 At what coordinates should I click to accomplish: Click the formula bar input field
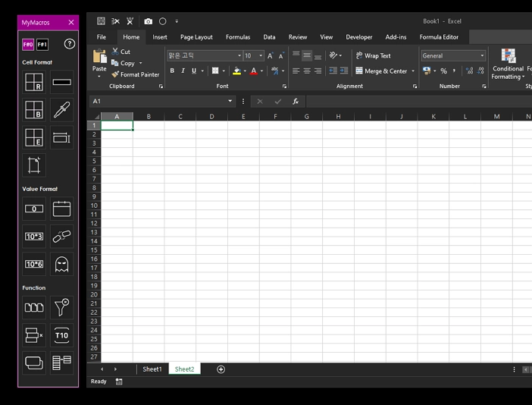coord(419,101)
